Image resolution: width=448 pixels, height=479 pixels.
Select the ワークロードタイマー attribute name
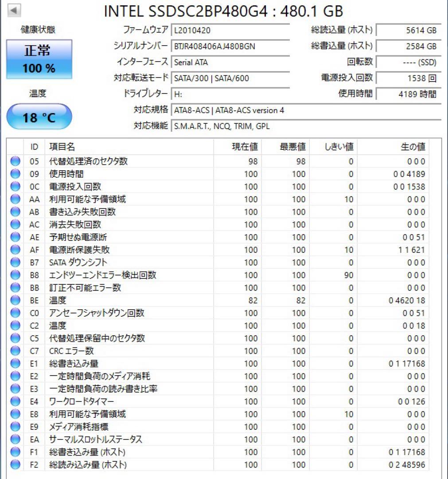(82, 401)
